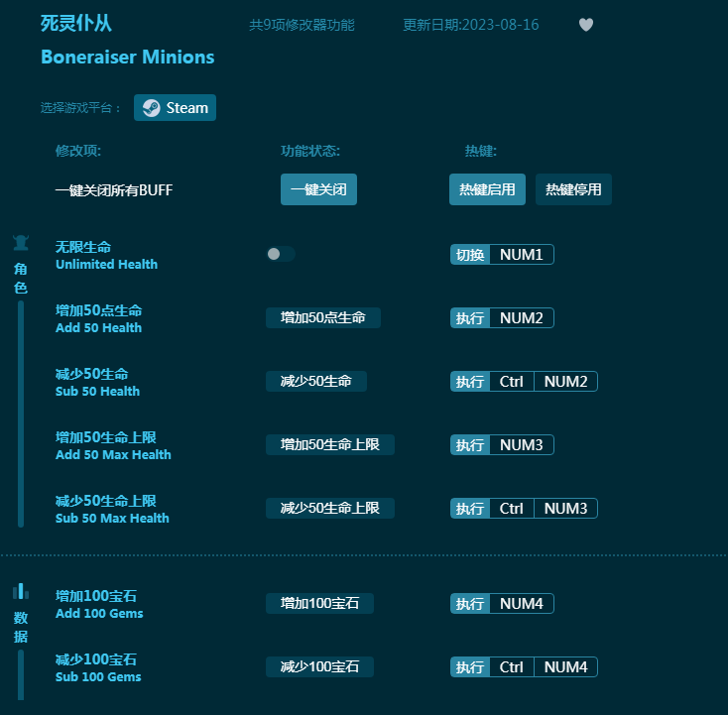Click NUM4 hotkey for Add 100 Gems
The height and width of the screenshot is (715, 728).
click(x=521, y=604)
